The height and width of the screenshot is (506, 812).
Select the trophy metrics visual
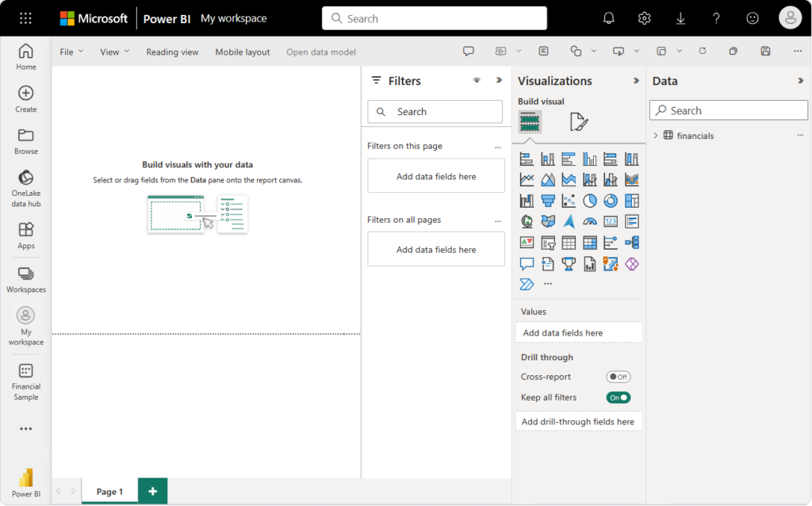pos(569,264)
